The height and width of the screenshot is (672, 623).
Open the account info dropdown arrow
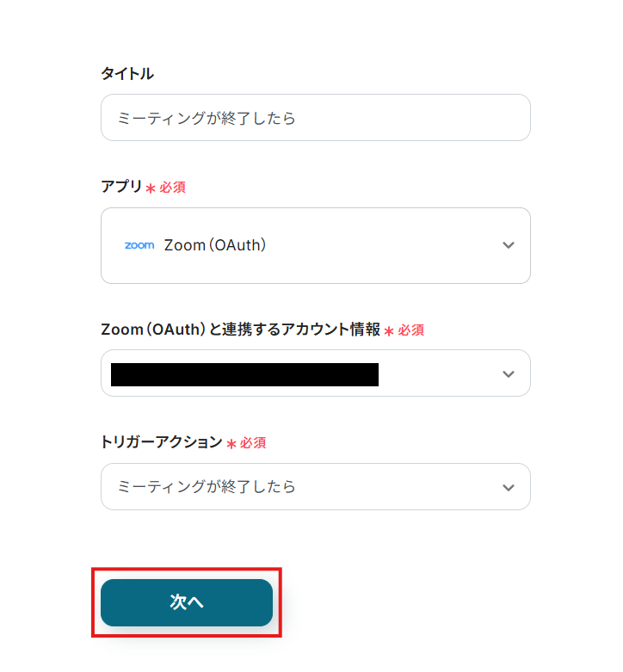pos(509,373)
